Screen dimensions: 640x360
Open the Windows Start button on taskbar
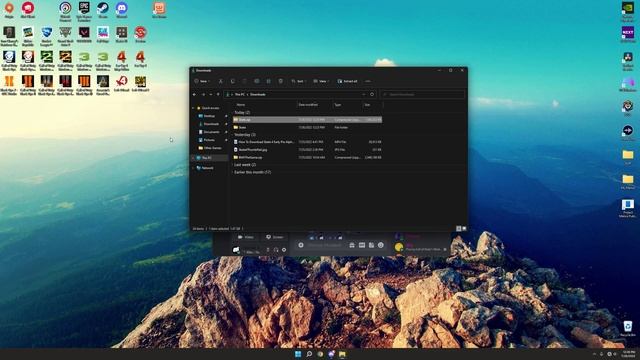point(298,354)
